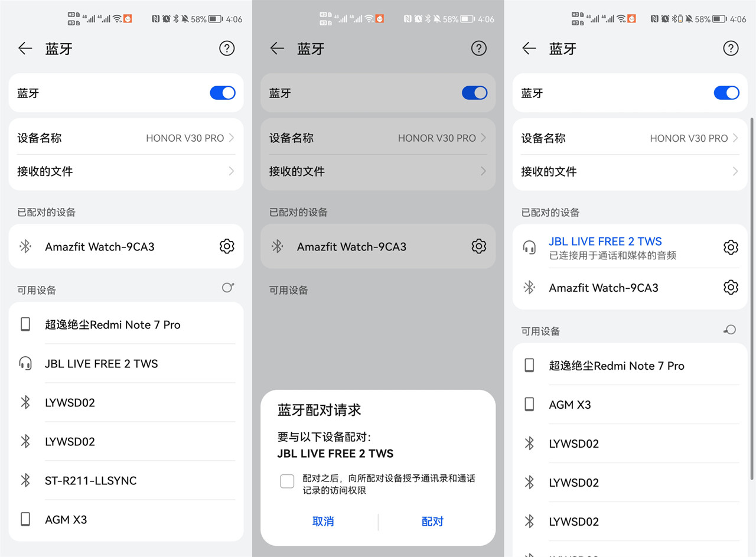756x557 pixels.
Task: Tap the connected JBL LIVE FREE 2 TWS entry
Action: click(630, 247)
